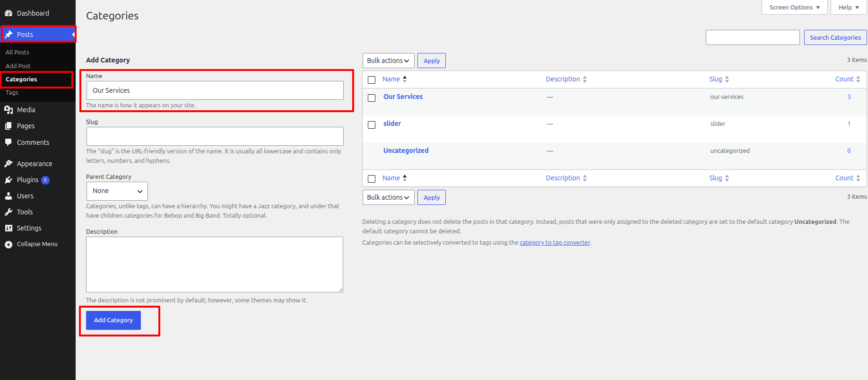Click the top 3 items count text
Viewport: 868px width, 380px height.
click(x=857, y=60)
